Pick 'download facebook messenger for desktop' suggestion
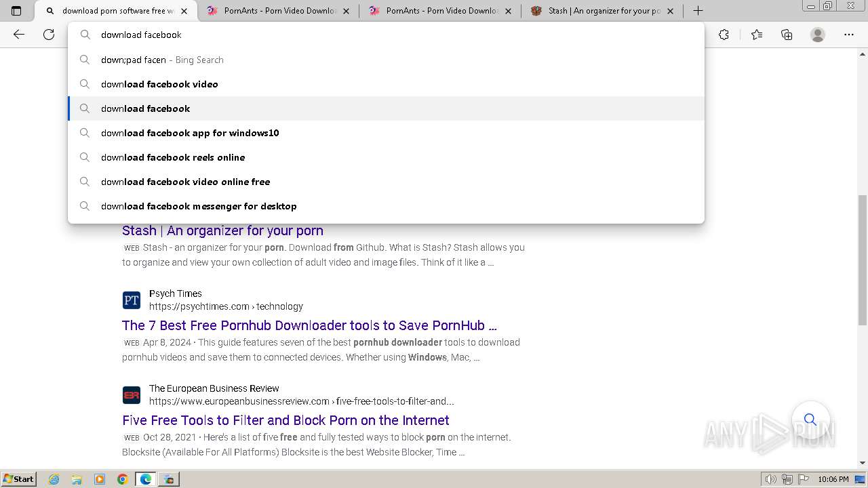This screenshot has width=868, height=488. point(387,206)
